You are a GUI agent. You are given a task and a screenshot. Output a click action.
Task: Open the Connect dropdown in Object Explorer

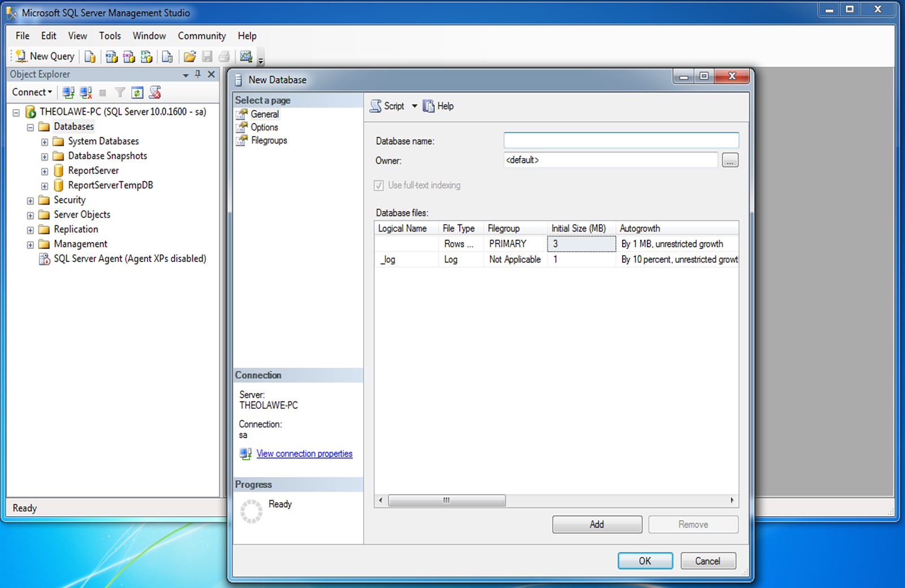(32, 92)
